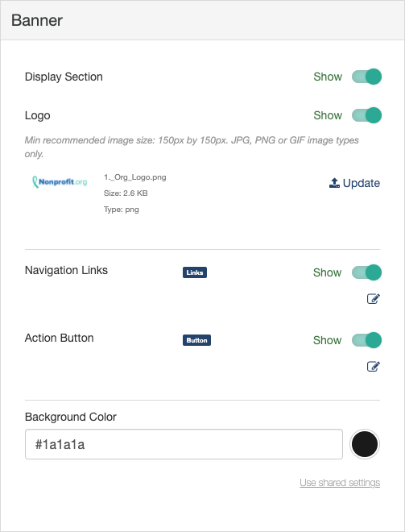
Task: Open the Action Button edit pencil icon
Action: point(374,367)
